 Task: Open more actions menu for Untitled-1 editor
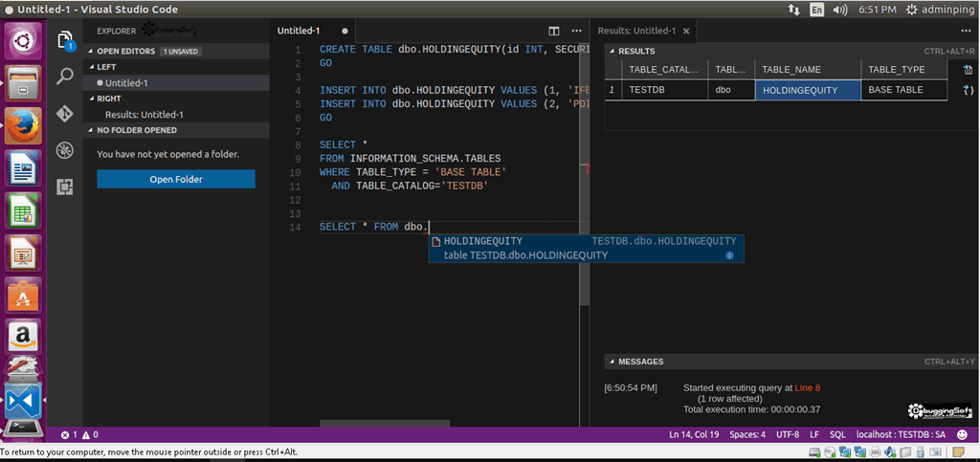pyautogui.click(x=577, y=31)
